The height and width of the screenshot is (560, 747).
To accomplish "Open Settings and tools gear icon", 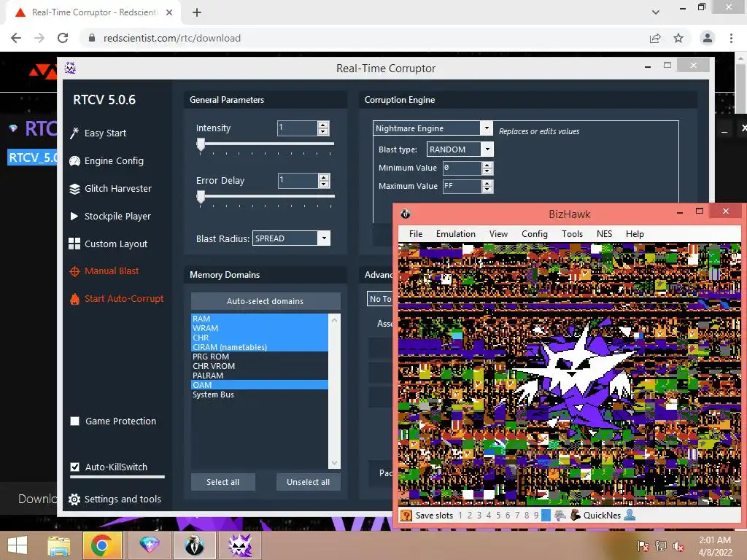I will coord(74,499).
